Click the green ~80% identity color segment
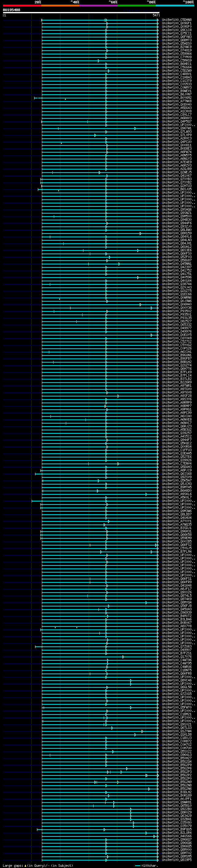Viewport: 197px width, 868px height. coord(137,6)
